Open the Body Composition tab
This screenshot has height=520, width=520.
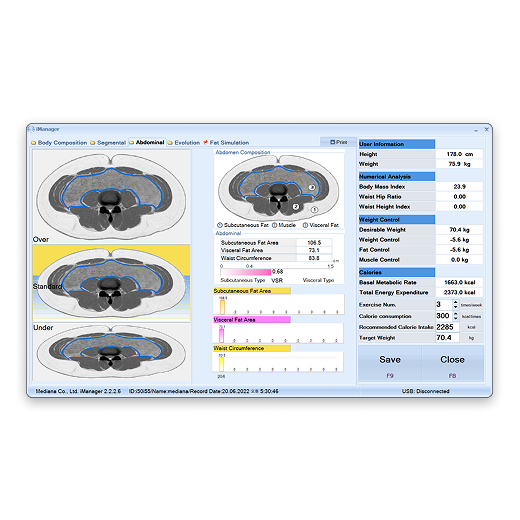59,143
